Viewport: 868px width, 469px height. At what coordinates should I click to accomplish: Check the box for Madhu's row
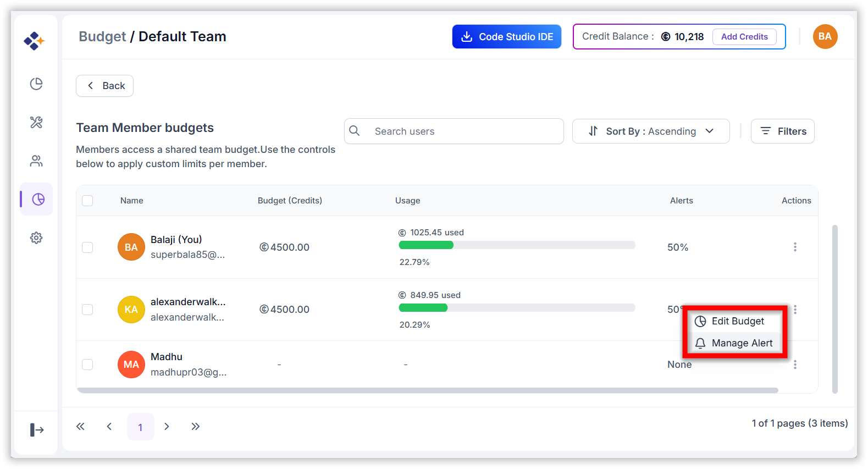coord(87,365)
